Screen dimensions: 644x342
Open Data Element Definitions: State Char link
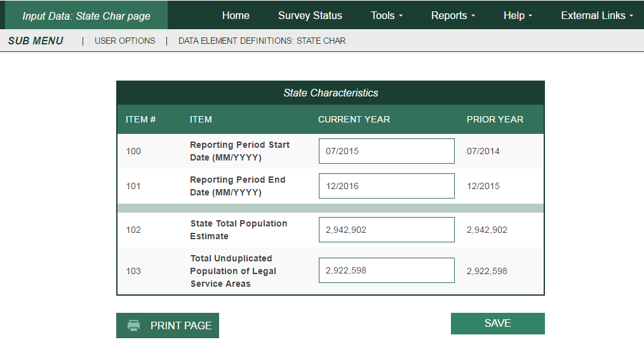click(262, 41)
